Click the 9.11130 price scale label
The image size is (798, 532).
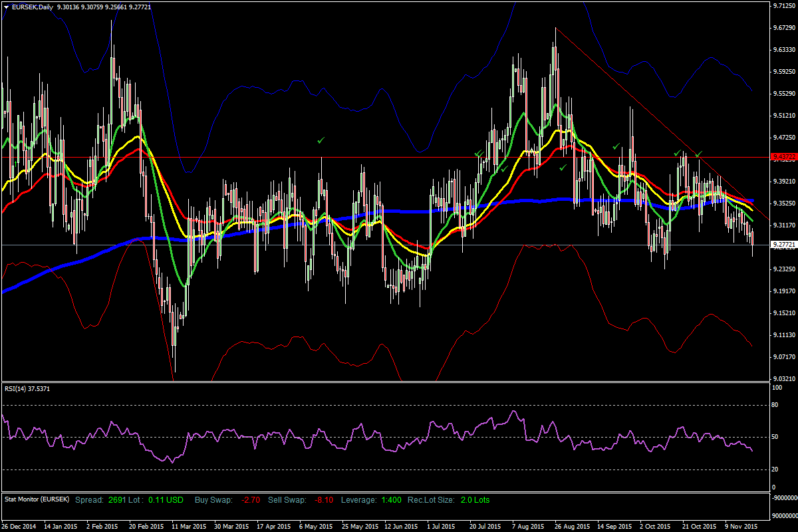click(785, 334)
